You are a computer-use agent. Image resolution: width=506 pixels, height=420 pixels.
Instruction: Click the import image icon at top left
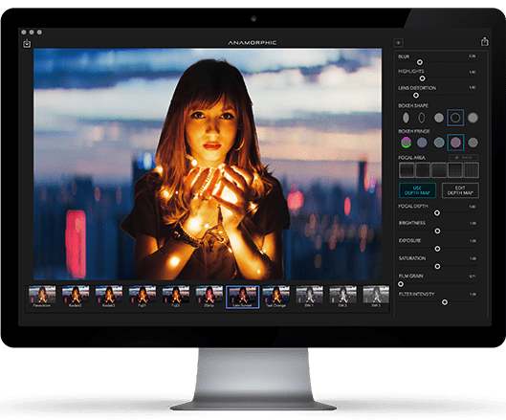coord(27,44)
